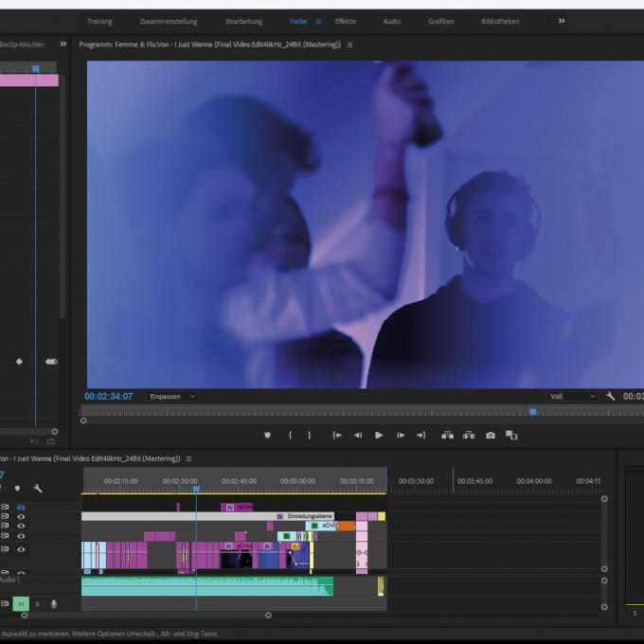
Task: Switch to the Training workspace
Action: [99, 22]
